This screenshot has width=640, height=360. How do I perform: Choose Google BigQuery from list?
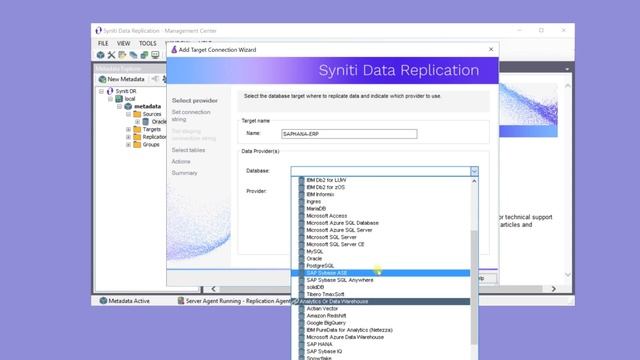coord(326,323)
